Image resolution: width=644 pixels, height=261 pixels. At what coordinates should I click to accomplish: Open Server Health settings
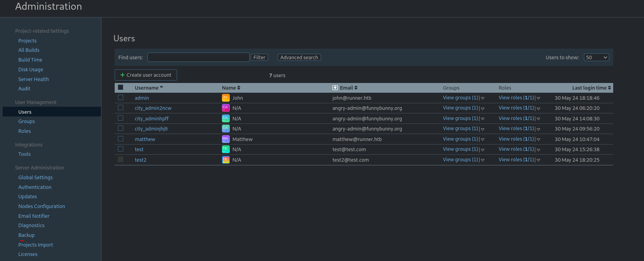click(x=34, y=79)
